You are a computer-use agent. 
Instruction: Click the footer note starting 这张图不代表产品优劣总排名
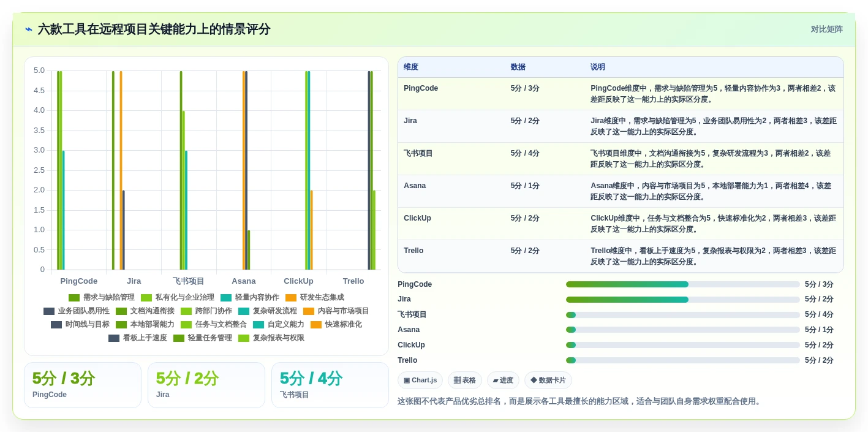580,401
